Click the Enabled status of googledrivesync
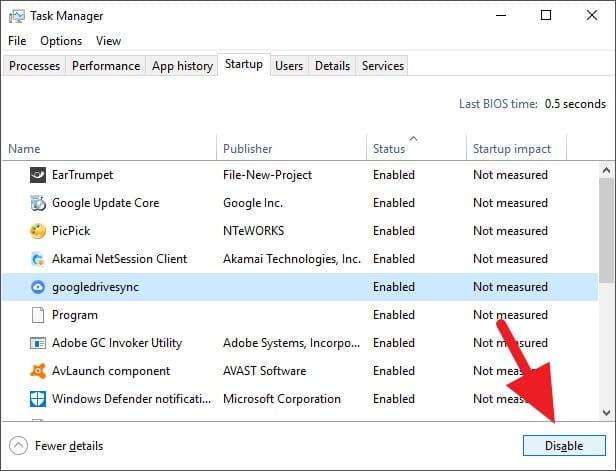Screen dimensions: 616x471 coord(394,287)
